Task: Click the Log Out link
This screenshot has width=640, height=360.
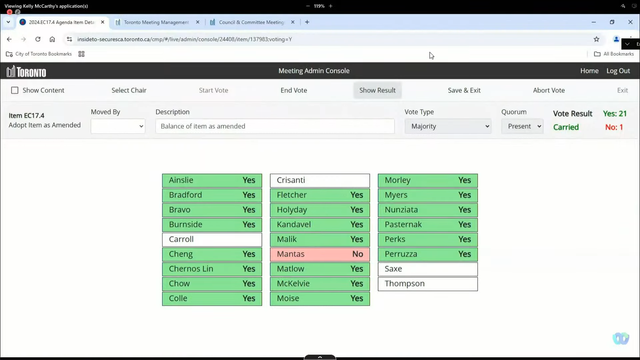Action: 618,71
